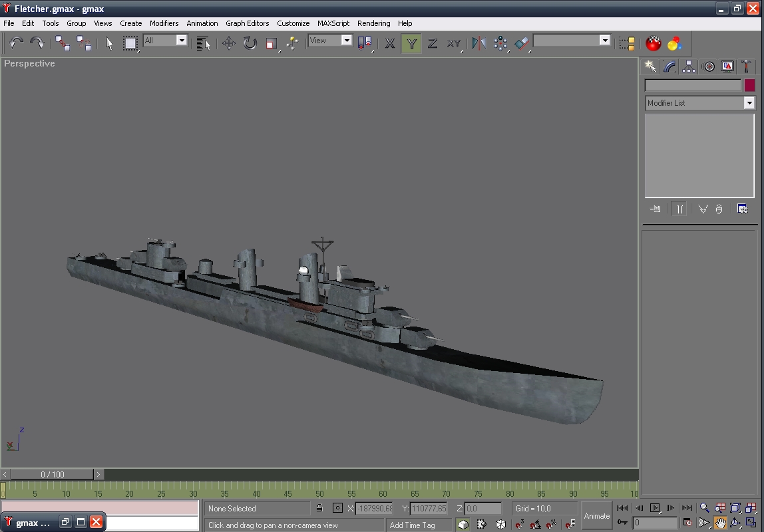Open the Select by Name tool

tap(203, 43)
